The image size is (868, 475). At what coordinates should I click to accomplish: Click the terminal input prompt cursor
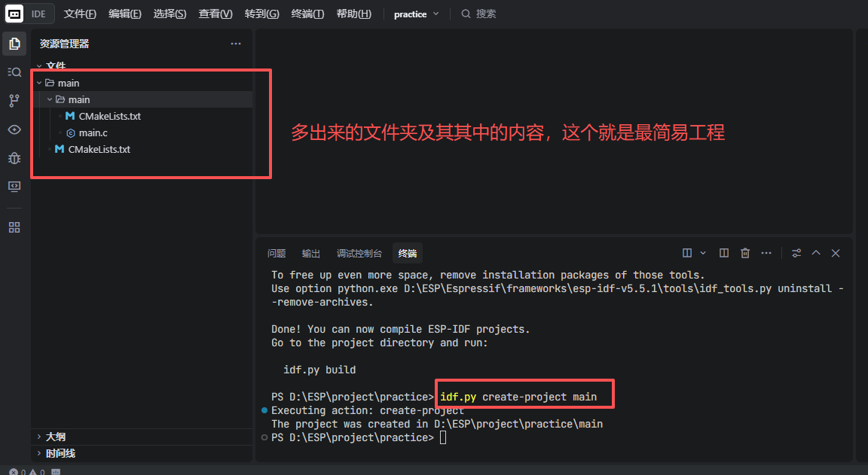coord(443,437)
